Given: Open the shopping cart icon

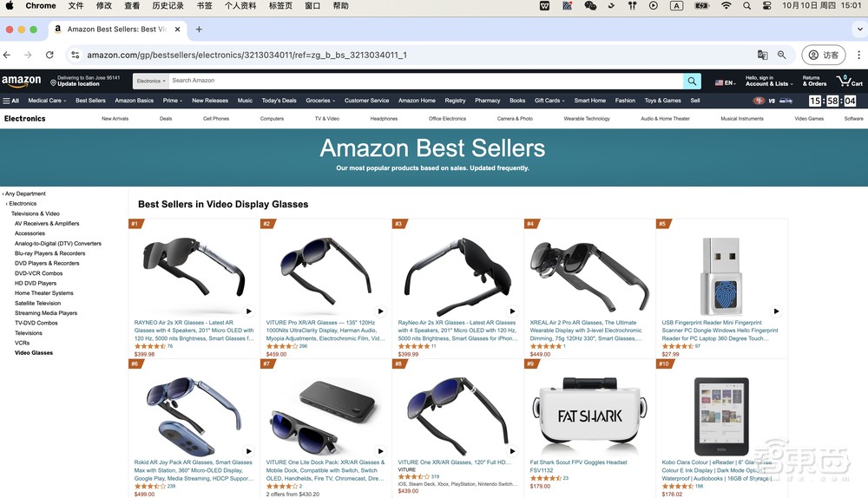Looking at the screenshot, I should pos(849,82).
